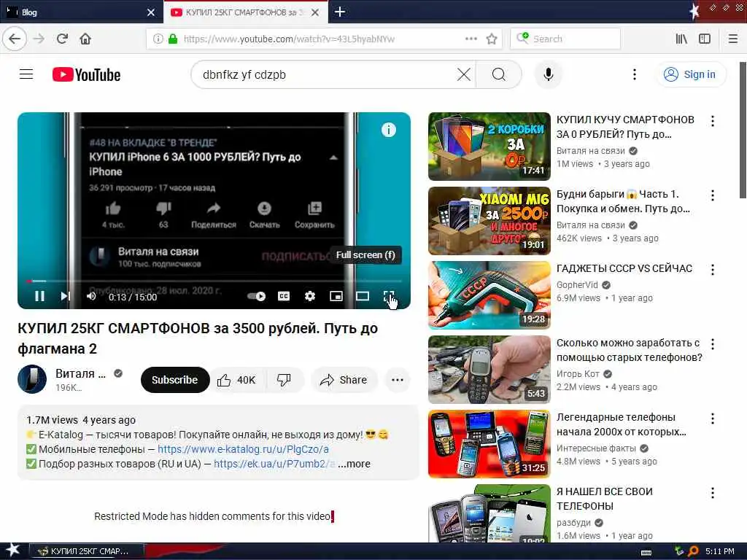Open Легендарные телефоны video title
The height and width of the screenshot is (560, 747).
pyautogui.click(x=622, y=424)
